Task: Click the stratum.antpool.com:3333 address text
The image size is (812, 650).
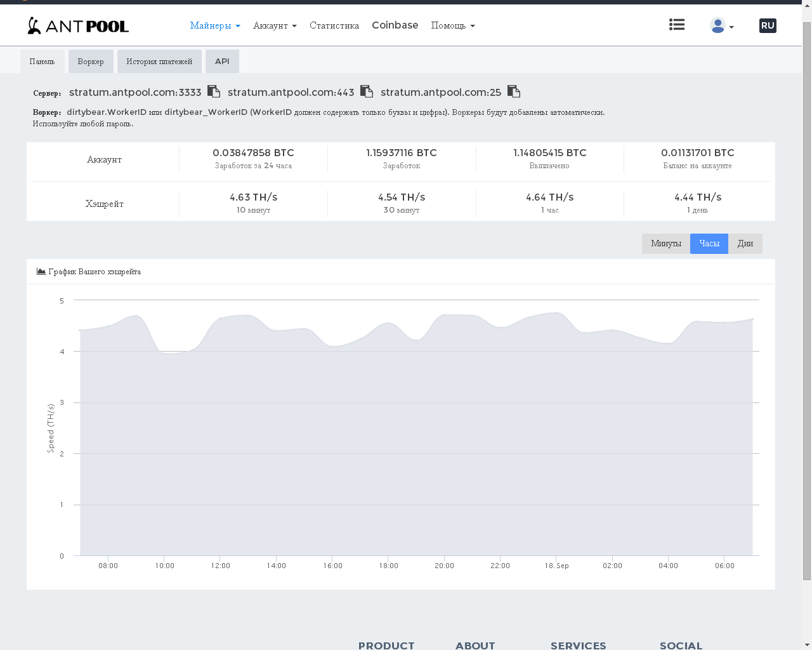Action: coord(135,93)
